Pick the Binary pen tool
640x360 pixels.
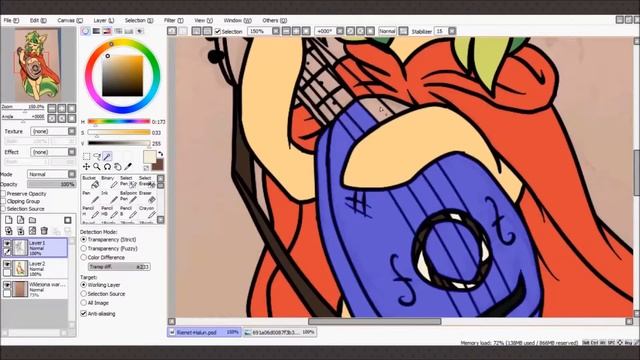(x=110, y=182)
